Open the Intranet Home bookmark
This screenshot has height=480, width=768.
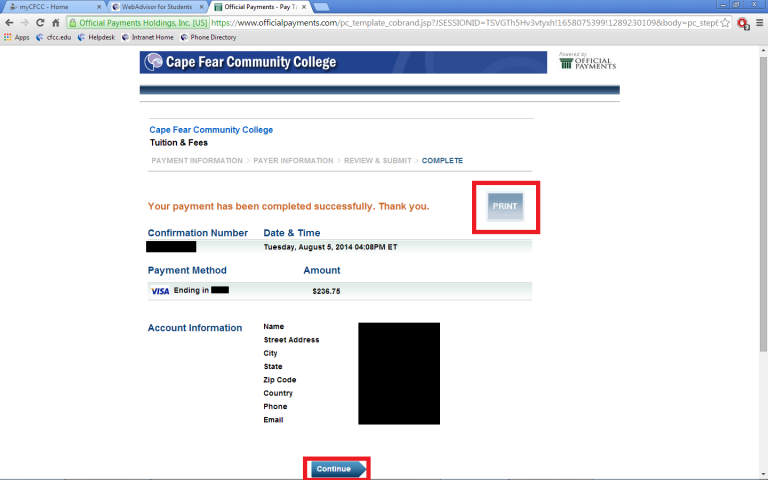tap(147, 37)
